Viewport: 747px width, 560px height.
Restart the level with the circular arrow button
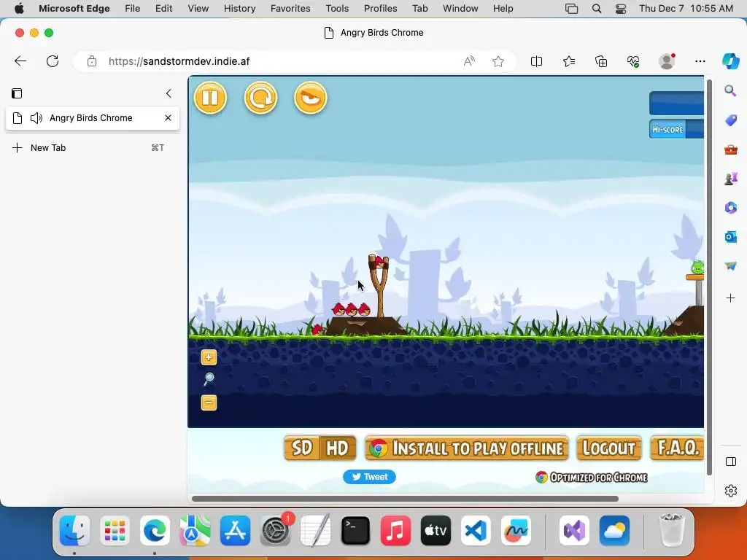(x=260, y=98)
